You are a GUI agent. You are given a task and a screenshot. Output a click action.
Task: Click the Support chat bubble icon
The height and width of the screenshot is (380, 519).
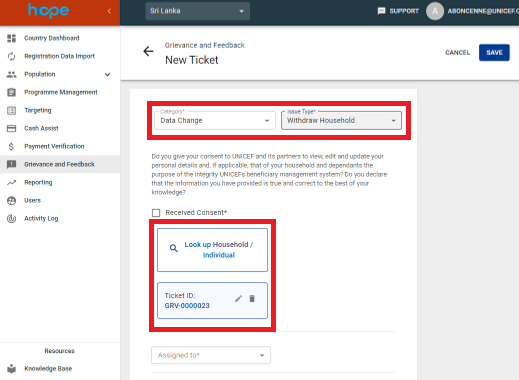tap(381, 11)
